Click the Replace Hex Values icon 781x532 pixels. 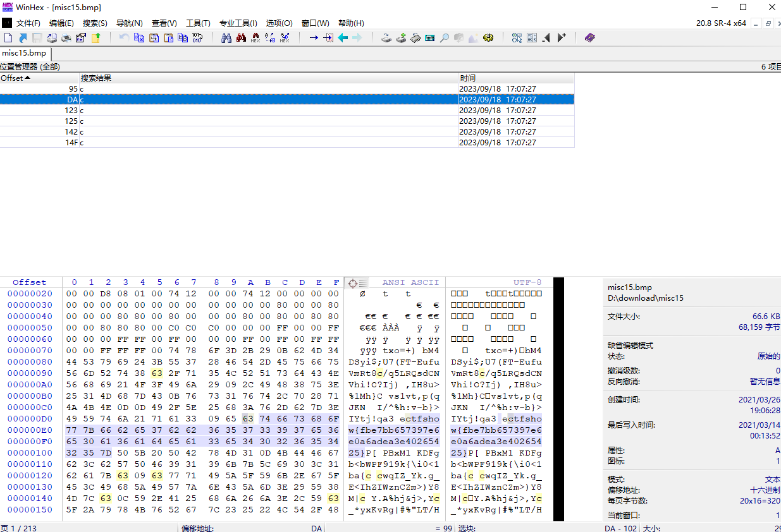[285, 38]
